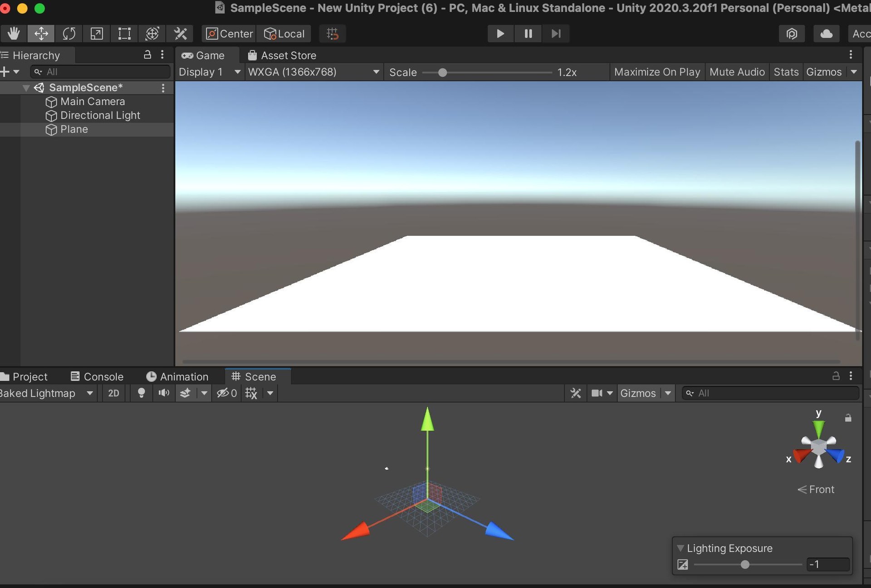Open the WXGA resolution dropdown
This screenshot has height=588, width=871.
click(x=313, y=72)
